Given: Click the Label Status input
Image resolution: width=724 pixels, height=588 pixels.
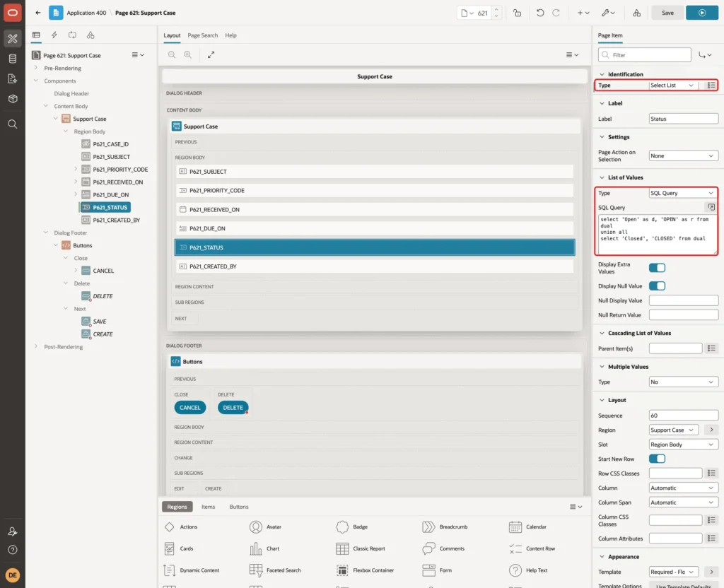Looking at the screenshot, I should [x=684, y=119].
